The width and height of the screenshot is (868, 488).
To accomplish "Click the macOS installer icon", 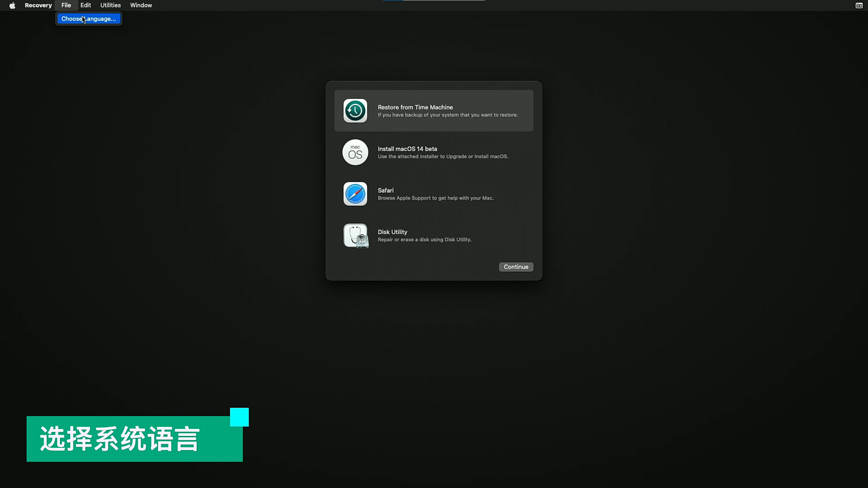I will coord(355,152).
